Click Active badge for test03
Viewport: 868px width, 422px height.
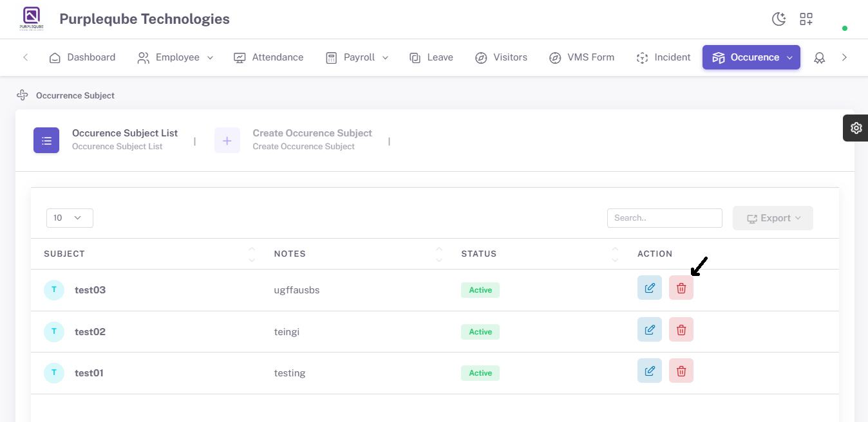point(480,290)
